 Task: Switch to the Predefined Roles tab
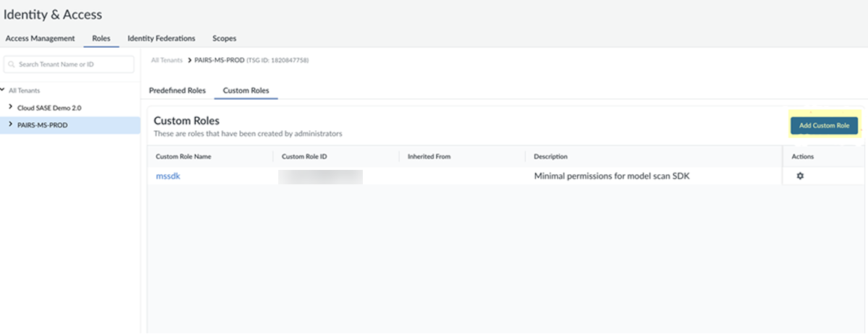(177, 90)
